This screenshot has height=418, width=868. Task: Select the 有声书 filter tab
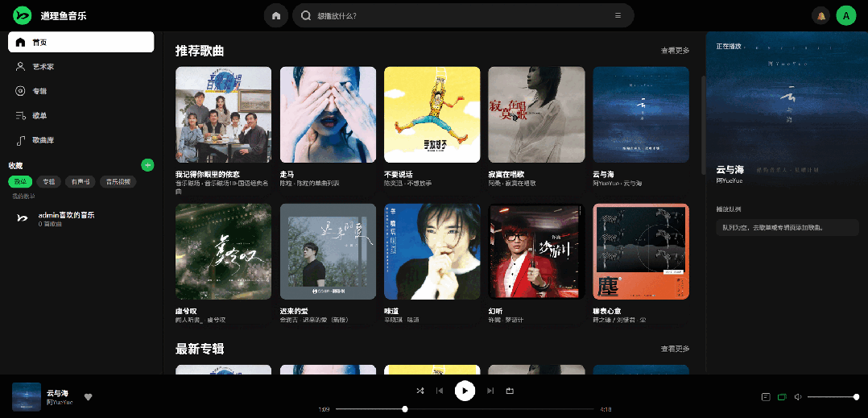80,182
